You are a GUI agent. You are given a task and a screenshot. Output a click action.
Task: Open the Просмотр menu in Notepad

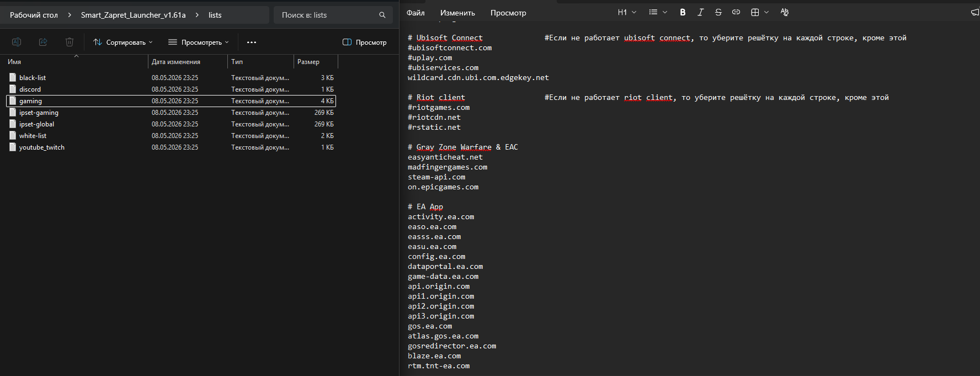click(508, 13)
